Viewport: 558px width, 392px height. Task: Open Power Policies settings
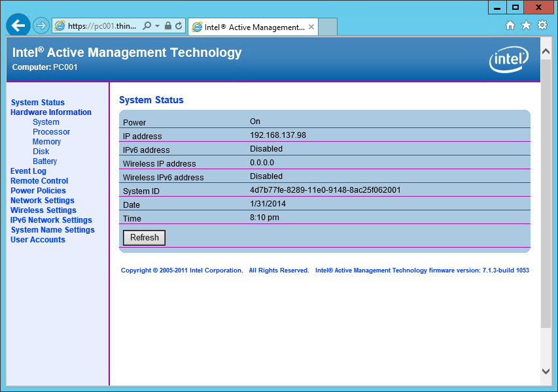[x=38, y=191]
